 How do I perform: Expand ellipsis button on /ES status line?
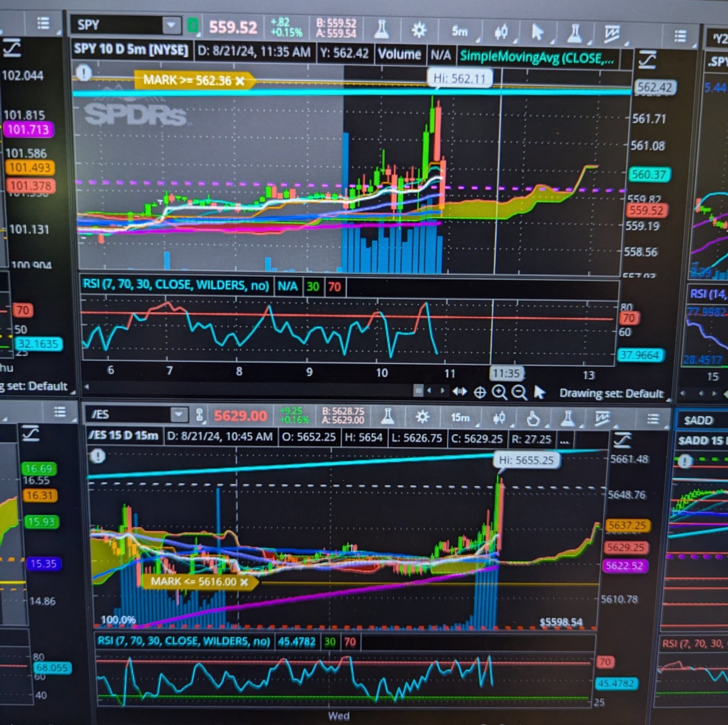point(564,441)
